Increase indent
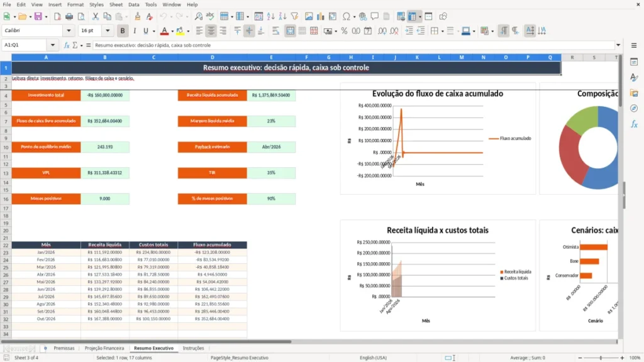This screenshot has height=362, width=644. 409,31
